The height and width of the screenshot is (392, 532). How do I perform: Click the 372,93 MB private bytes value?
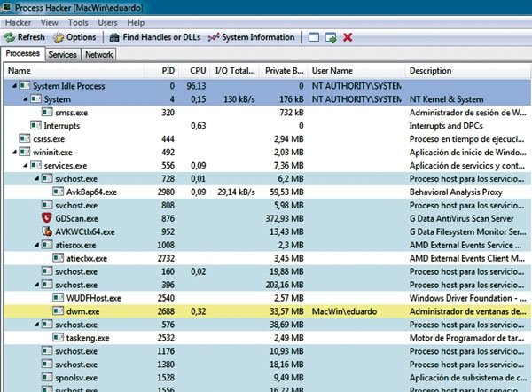pos(285,218)
